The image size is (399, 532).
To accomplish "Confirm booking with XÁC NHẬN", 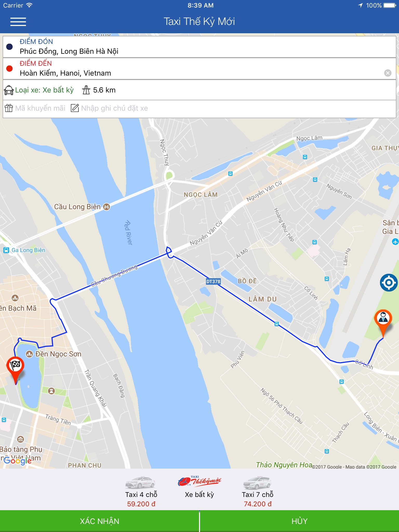I will pos(99,521).
